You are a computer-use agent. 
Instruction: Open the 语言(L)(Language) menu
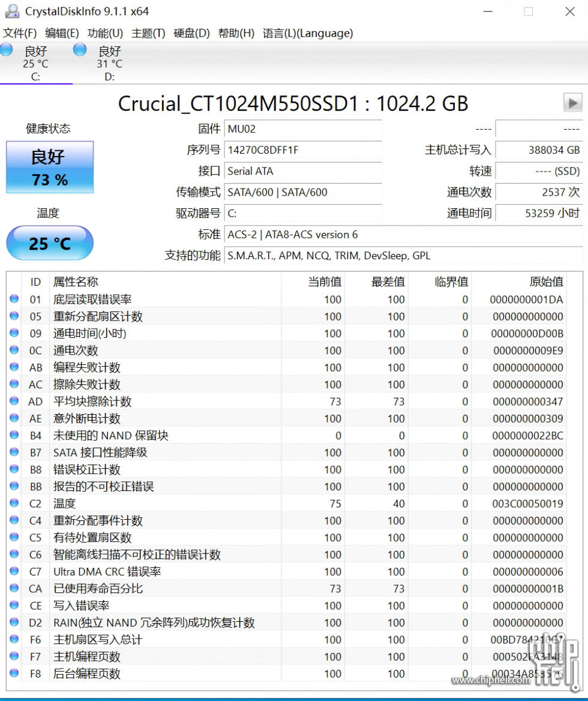point(308,33)
